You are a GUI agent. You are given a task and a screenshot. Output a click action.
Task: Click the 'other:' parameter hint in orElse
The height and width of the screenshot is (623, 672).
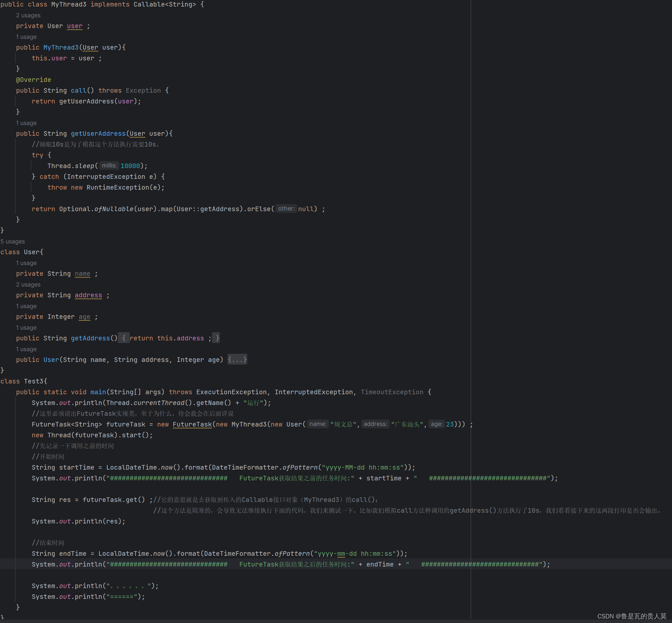286,209
